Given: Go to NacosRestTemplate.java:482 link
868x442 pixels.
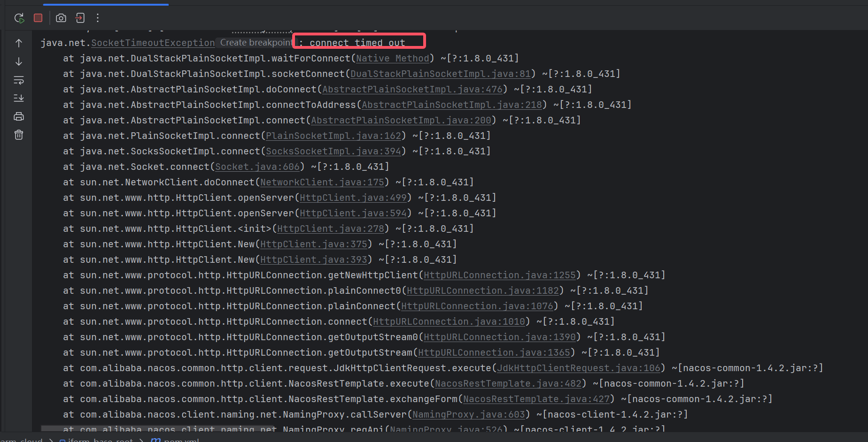Looking at the screenshot, I should tap(508, 383).
